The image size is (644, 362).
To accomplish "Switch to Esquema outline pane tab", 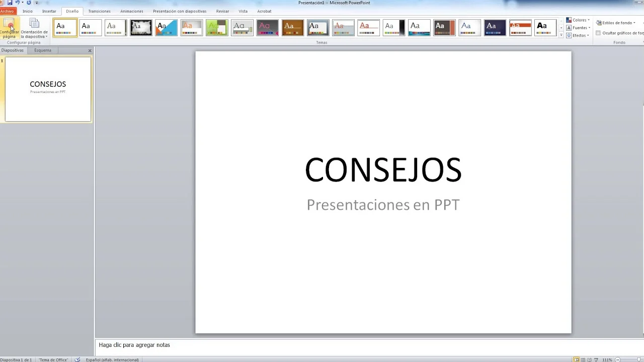I will (x=43, y=50).
